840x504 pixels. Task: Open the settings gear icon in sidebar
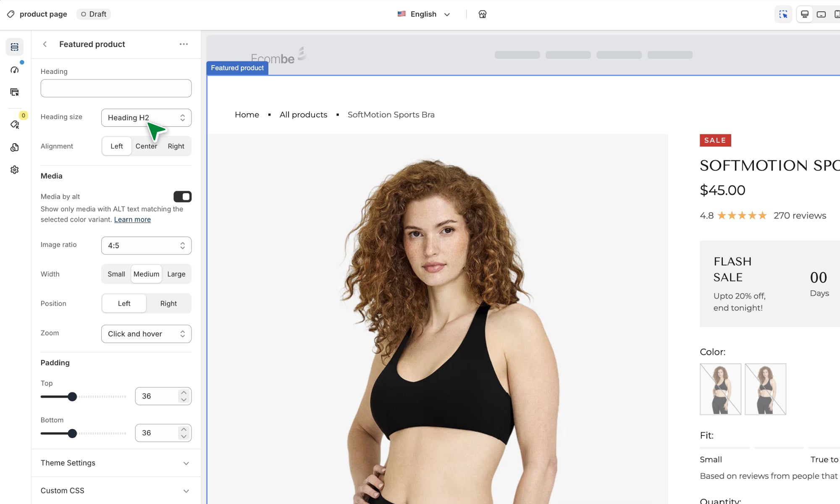pyautogui.click(x=15, y=170)
